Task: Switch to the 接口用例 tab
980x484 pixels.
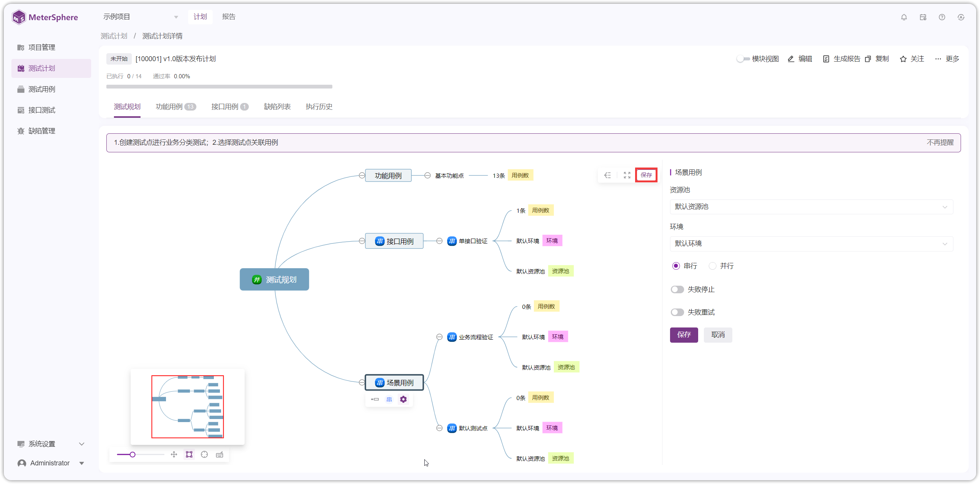Action: click(229, 106)
